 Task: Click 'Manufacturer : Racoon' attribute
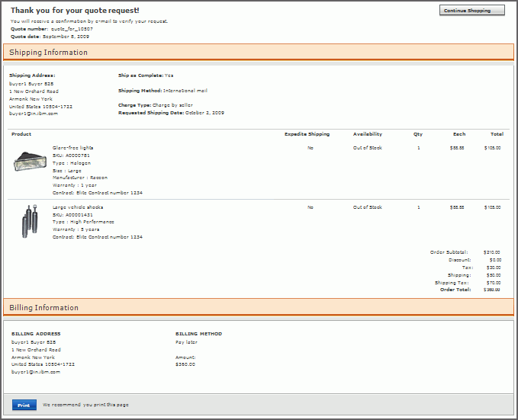pyautogui.click(x=80, y=178)
